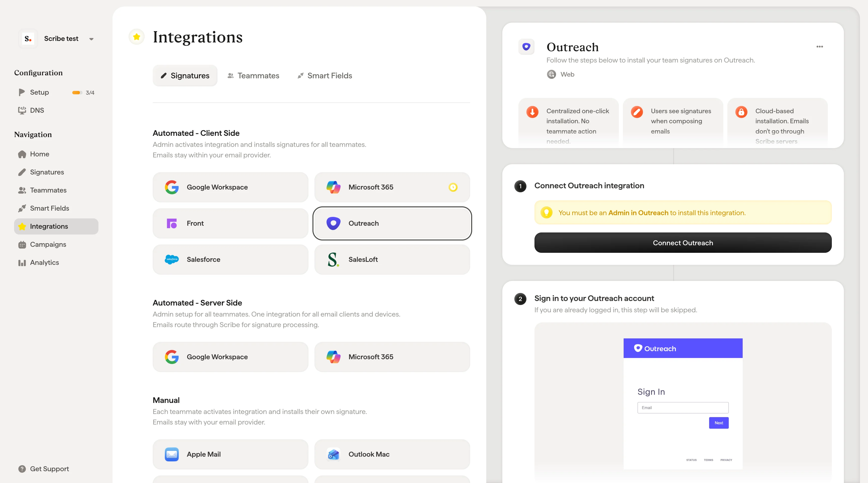Click the Salesforce cloud logo icon
The height and width of the screenshot is (483, 868).
point(172,259)
